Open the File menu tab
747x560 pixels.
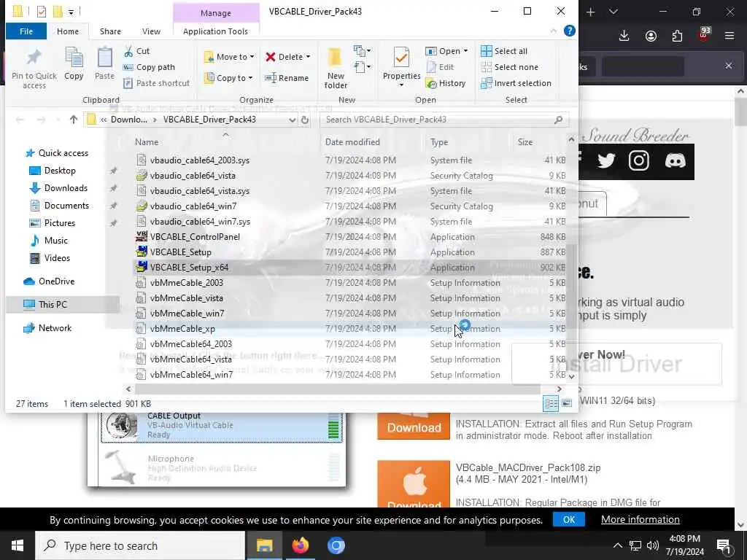coord(26,31)
